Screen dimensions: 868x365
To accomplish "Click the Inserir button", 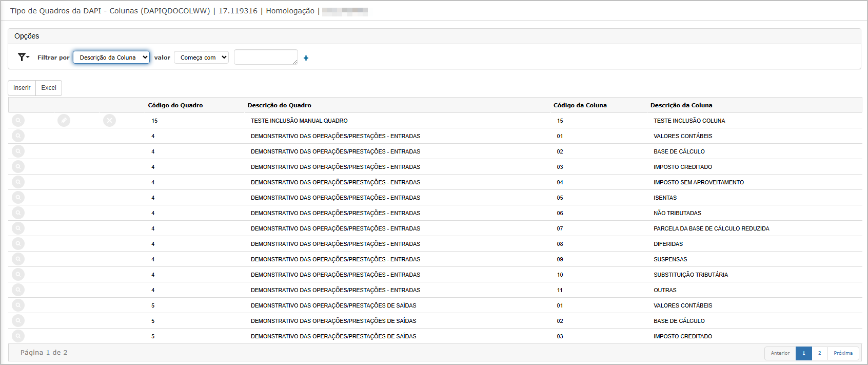I will click(22, 88).
